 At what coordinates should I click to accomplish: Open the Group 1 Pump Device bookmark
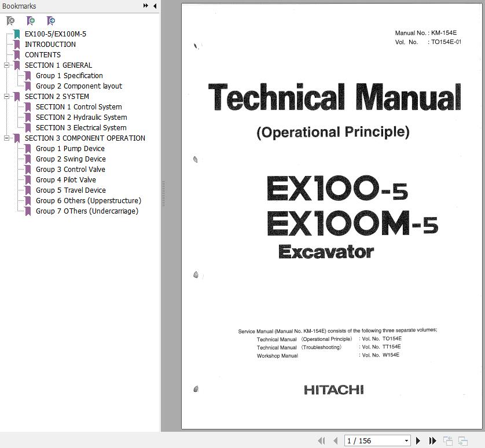click(x=70, y=149)
